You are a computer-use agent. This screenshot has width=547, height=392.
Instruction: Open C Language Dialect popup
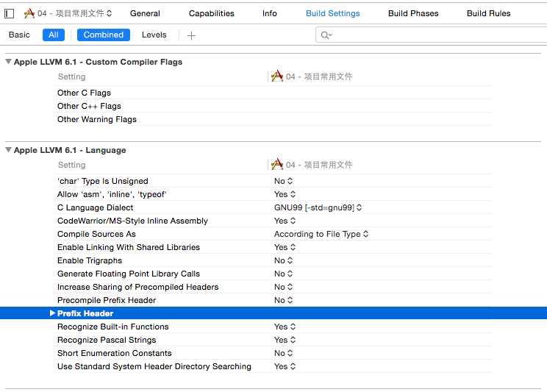pyautogui.click(x=318, y=207)
